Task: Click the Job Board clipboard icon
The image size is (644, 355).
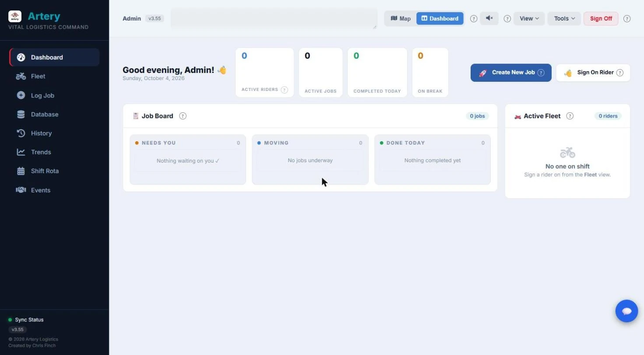Action: pyautogui.click(x=136, y=116)
